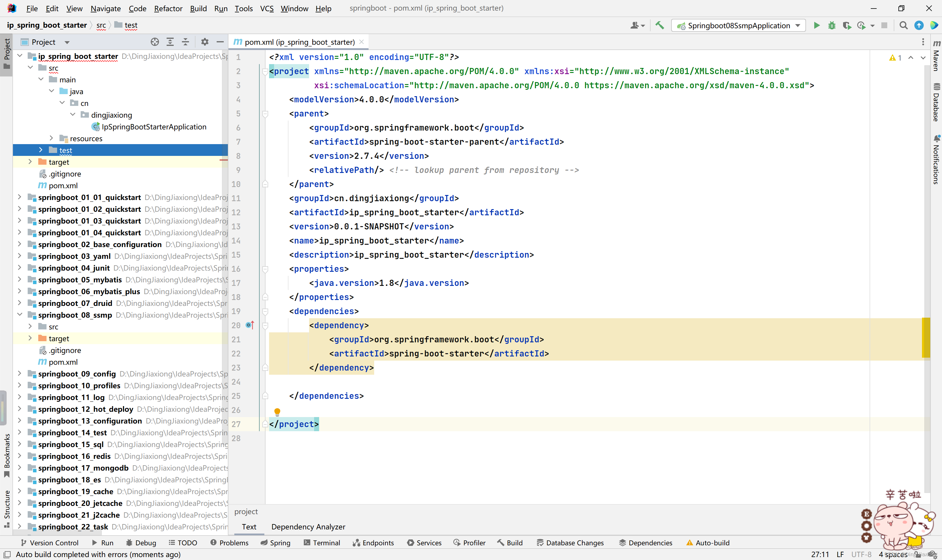This screenshot has height=560, width=942.
Task: Close the pom.xml editor tab
Action: (361, 42)
